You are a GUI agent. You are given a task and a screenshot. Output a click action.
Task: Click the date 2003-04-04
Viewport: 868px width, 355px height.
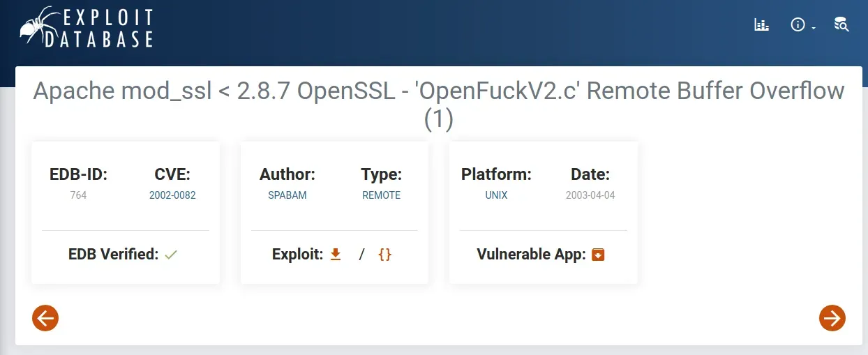tap(590, 195)
